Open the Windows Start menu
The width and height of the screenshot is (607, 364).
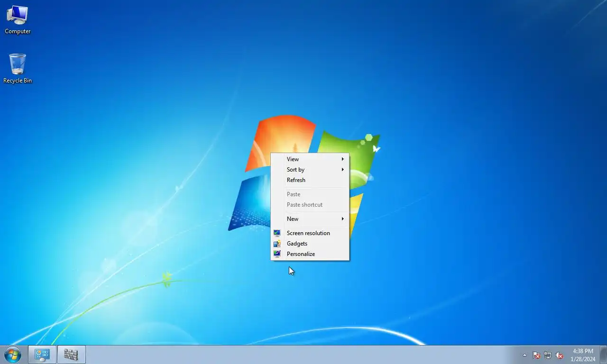(13, 355)
